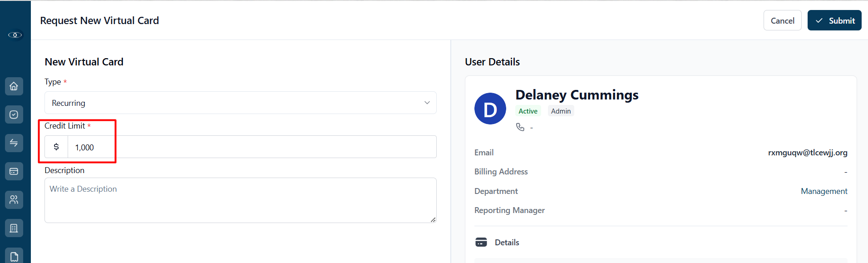Click the phone icon under Delaney Cummings
Screen dimensions: 868x263
click(x=520, y=127)
